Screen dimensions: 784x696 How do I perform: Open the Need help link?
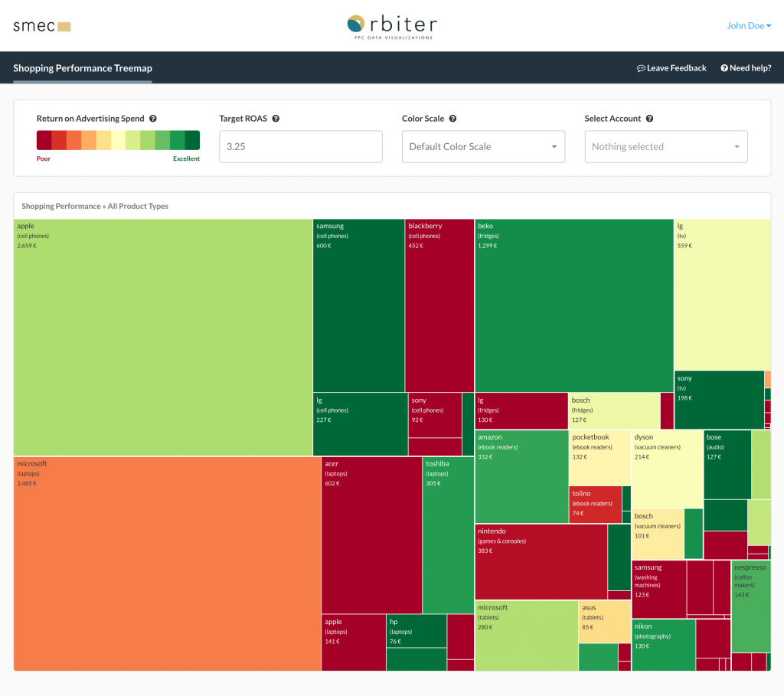(746, 68)
